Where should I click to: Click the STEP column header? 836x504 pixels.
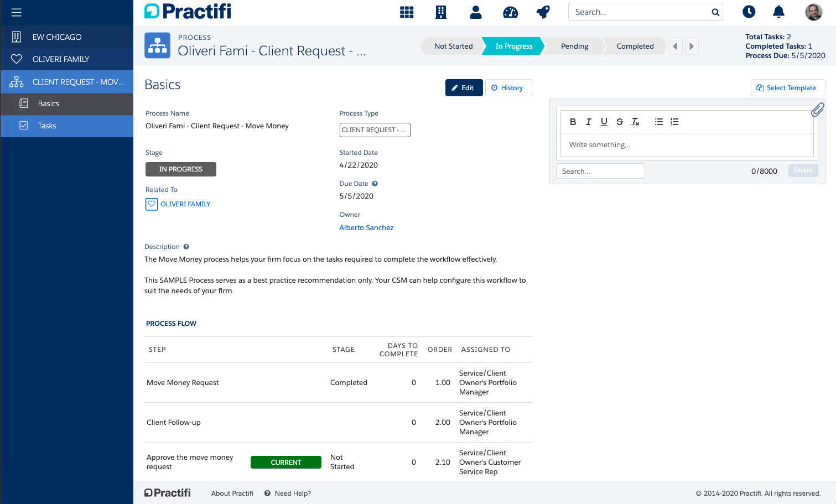[157, 350]
